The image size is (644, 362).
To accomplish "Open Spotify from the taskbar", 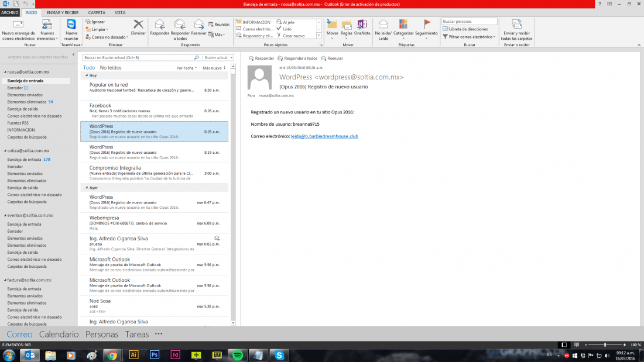I will [x=237, y=355].
